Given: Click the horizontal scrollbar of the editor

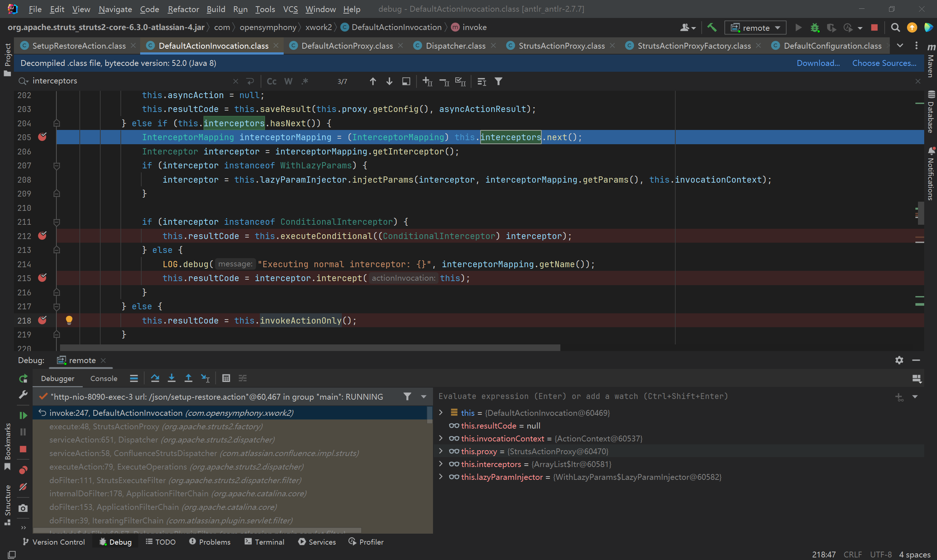Looking at the screenshot, I should [x=310, y=347].
